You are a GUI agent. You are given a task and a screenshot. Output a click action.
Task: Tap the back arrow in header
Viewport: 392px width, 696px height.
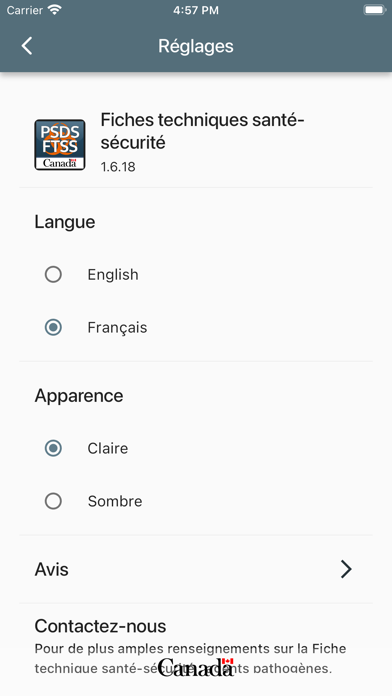[27, 46]
